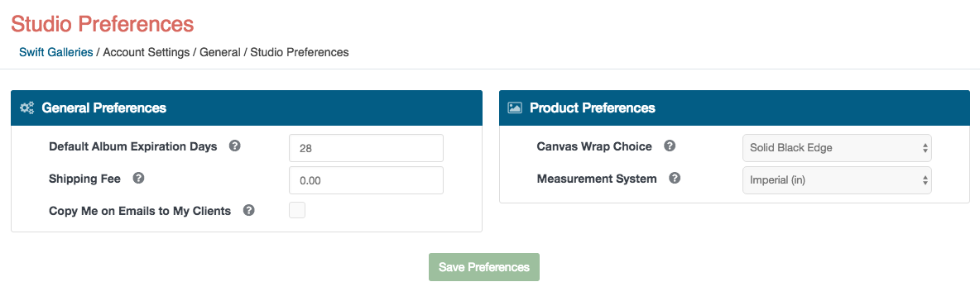Click the General breadcrumb item
Image resolution: width=980 pixels, height=301 pixels.
click(x=220, y=52)
